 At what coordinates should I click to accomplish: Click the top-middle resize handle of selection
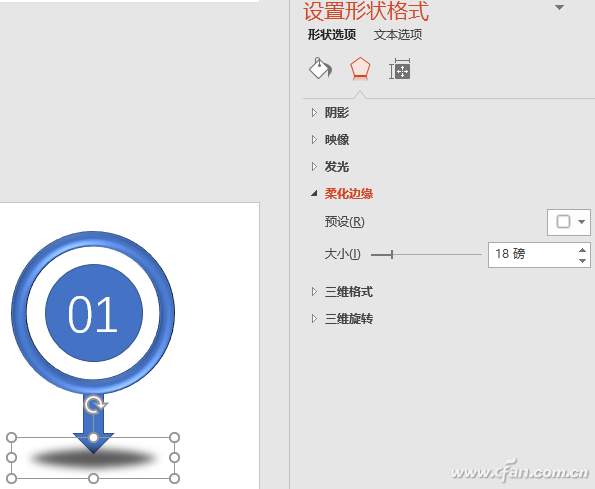(93, 437)
